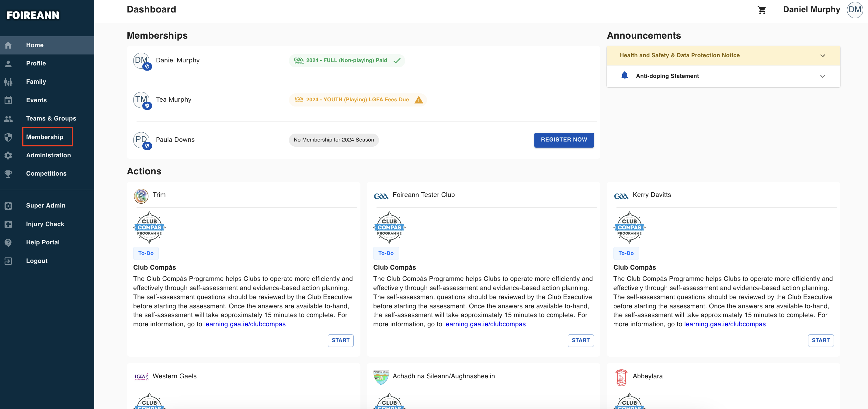Screen dimensions: 868x409
Task: Click the Injury Check plus icon
Action: pos(9,224)
